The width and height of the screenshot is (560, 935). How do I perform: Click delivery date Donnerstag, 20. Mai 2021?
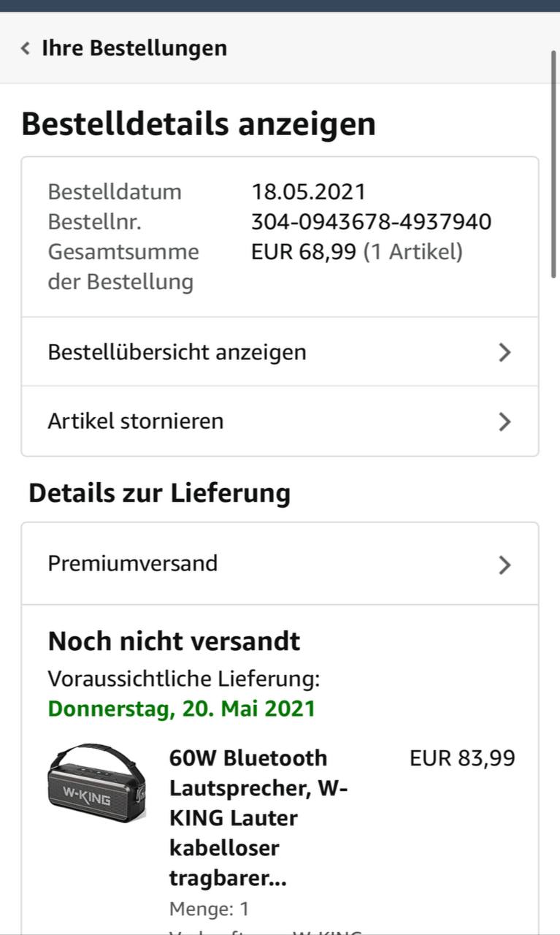point(182,709)
